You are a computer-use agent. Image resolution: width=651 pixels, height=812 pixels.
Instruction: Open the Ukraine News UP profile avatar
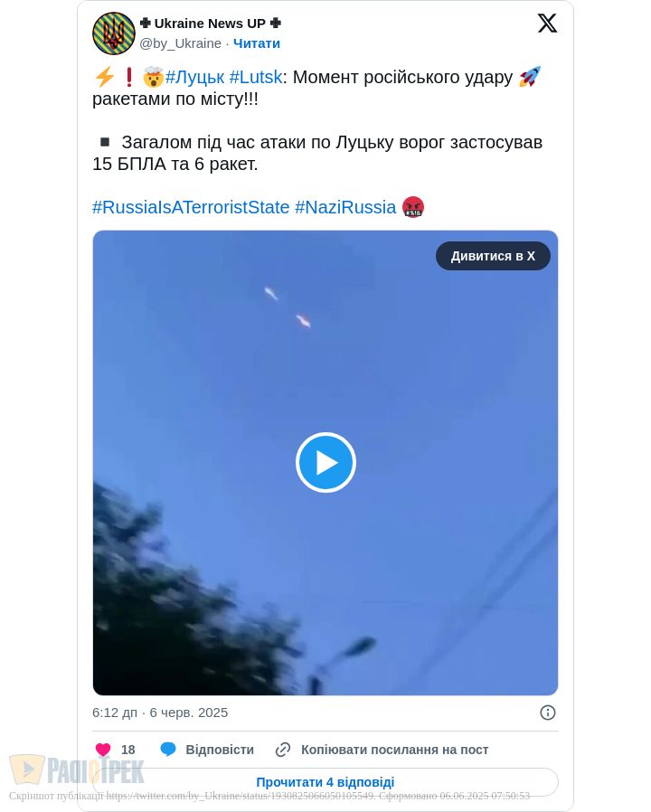(114, 33)
